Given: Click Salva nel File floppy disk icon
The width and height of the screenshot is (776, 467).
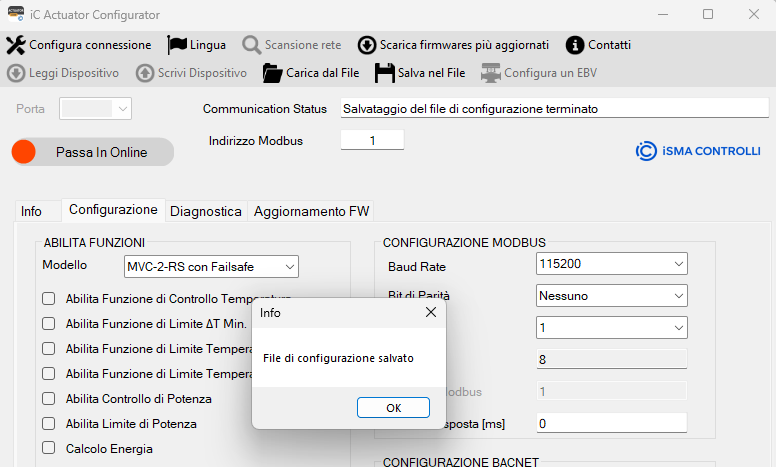Looking at the screenshot, I should pos(384,73).
